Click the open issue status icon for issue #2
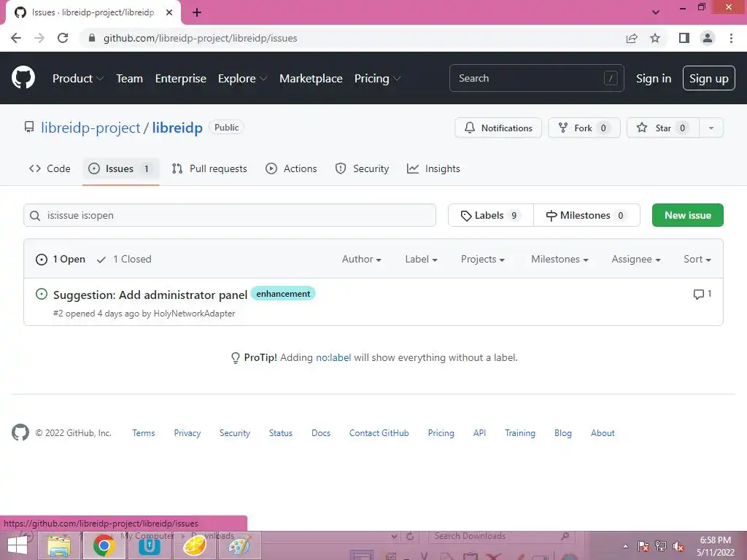 point(42,295)
